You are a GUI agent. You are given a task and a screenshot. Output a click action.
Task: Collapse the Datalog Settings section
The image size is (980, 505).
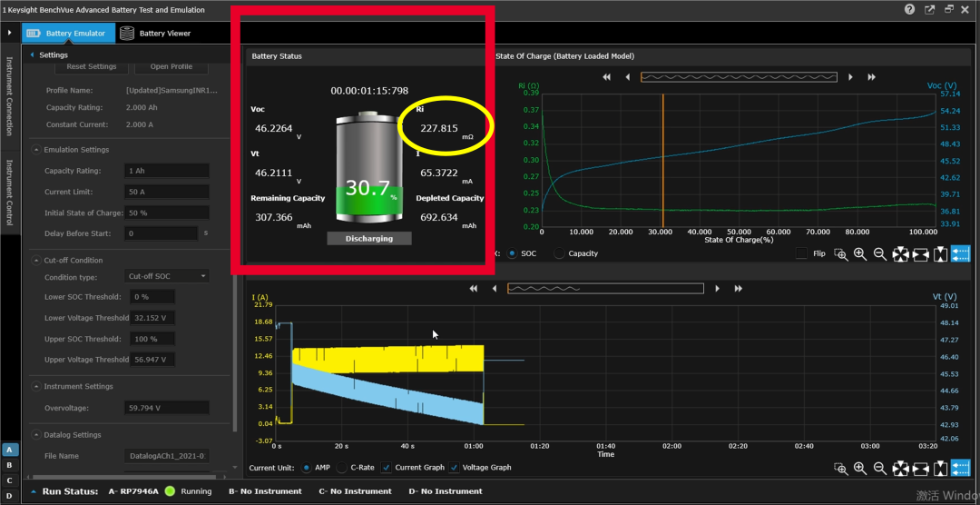35,434
